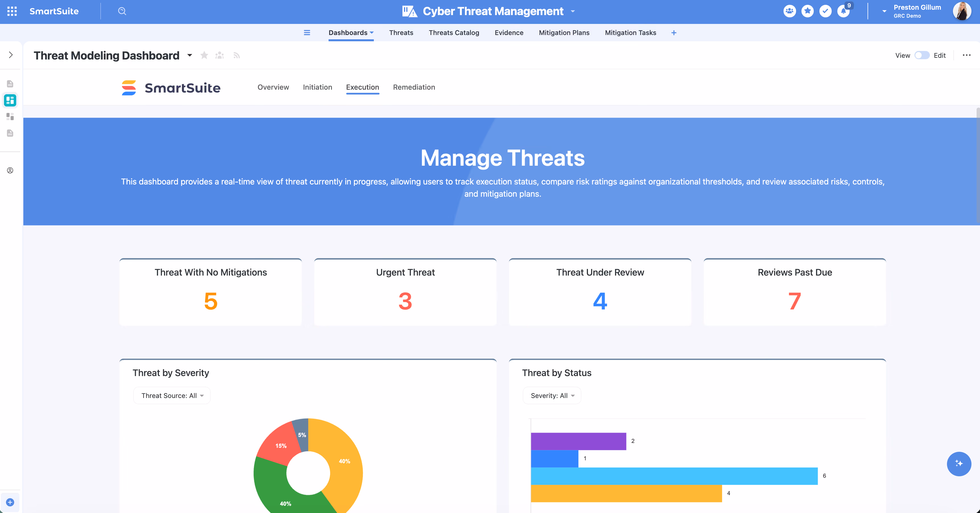This screenshot has width=980, height=513.
Task: Click the top document icon in sidebar
Action: pos(10,84)
